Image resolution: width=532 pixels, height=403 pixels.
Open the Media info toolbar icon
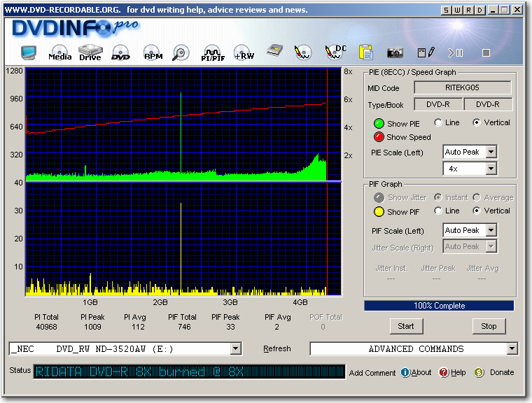(59, 52)
